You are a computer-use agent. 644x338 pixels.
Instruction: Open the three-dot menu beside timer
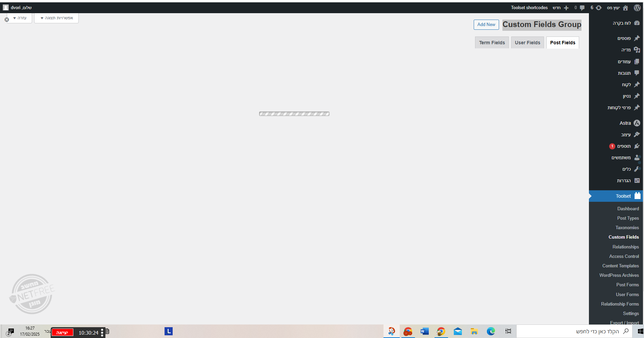pyautogui.click(x=102, y=333)
